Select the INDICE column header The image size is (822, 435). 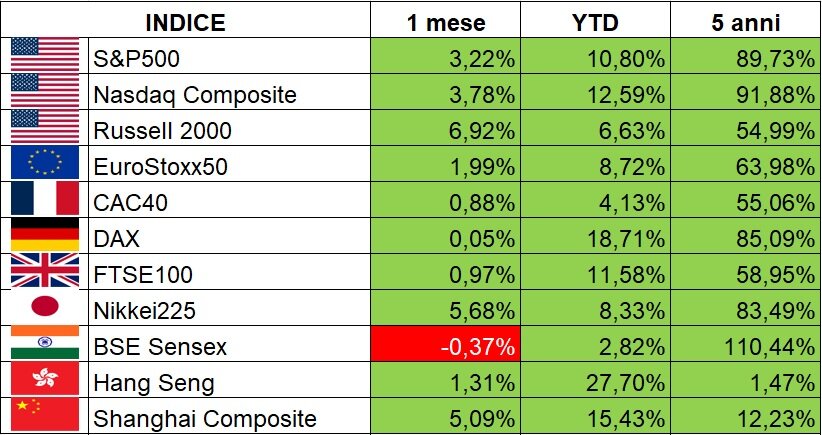click(186, 22)
